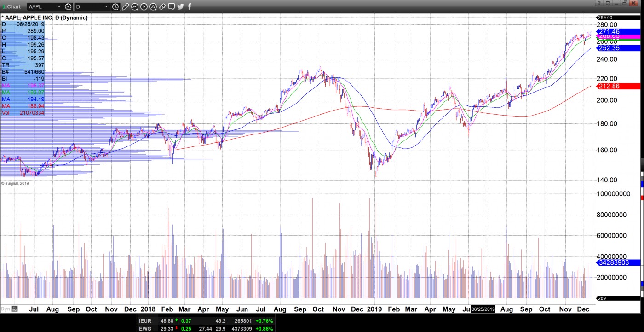Click the lock icon beside Dyn
The width and height of the screenshot is (644, 332).
tap(15, 309)
